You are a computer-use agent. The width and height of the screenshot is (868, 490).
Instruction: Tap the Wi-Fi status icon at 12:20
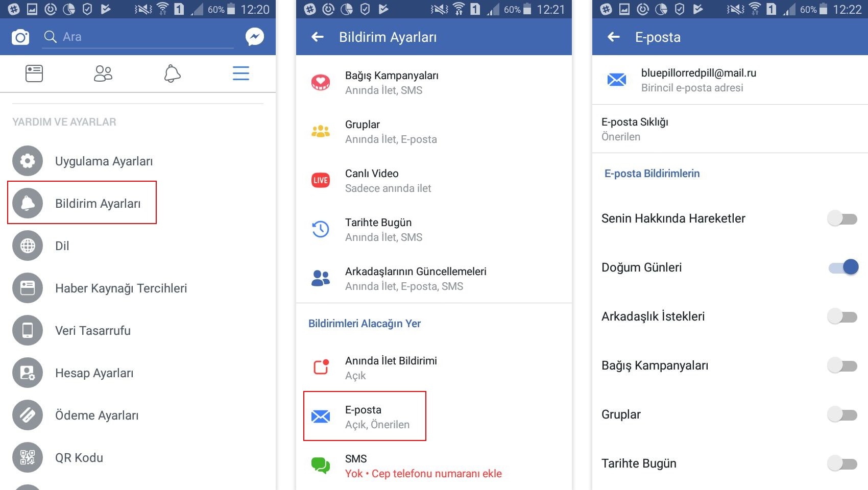pyautogui.click(x=163, y=9)
